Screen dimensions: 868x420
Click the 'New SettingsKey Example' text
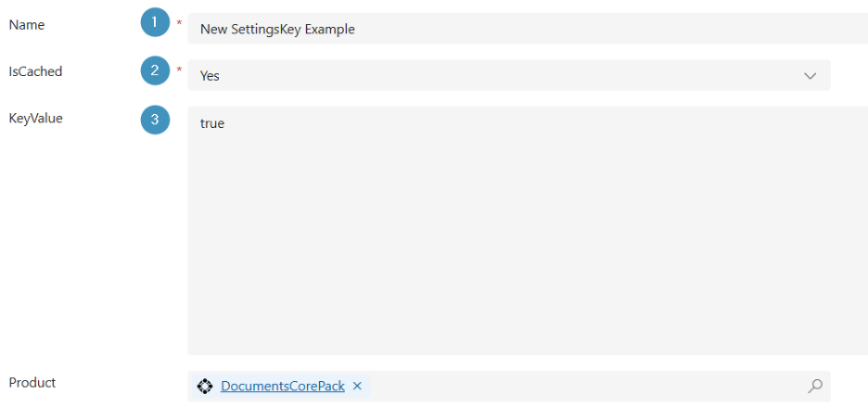[x=277, y=29]
